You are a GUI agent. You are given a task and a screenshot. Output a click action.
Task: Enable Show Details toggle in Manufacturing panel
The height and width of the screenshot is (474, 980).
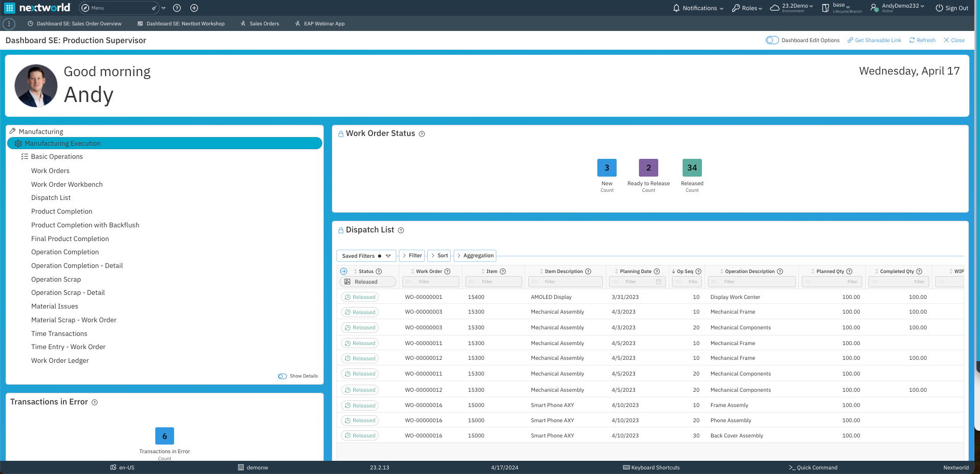point(282,376)
